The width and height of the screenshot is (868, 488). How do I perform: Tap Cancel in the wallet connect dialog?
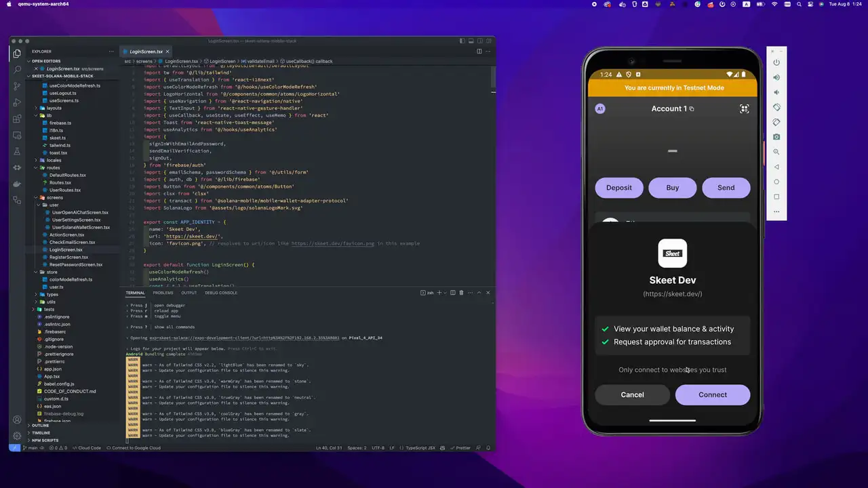[632, 394]
